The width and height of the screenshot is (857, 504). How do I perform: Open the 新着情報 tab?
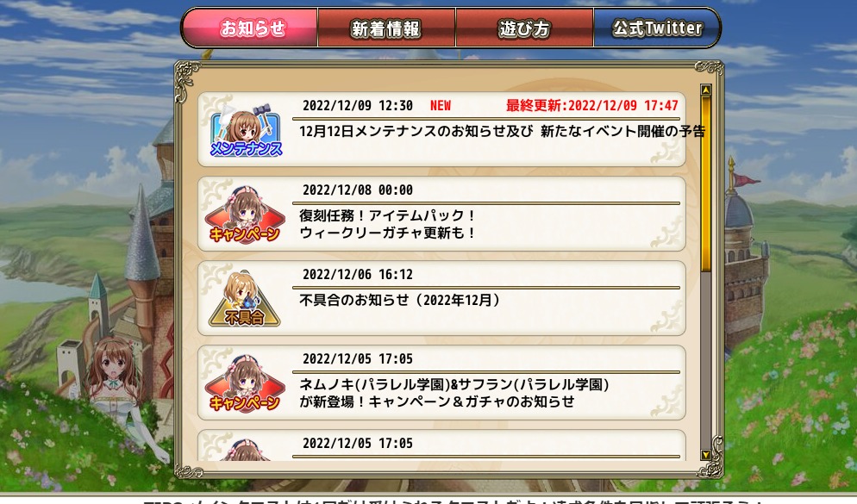click(x=386, y=28)
